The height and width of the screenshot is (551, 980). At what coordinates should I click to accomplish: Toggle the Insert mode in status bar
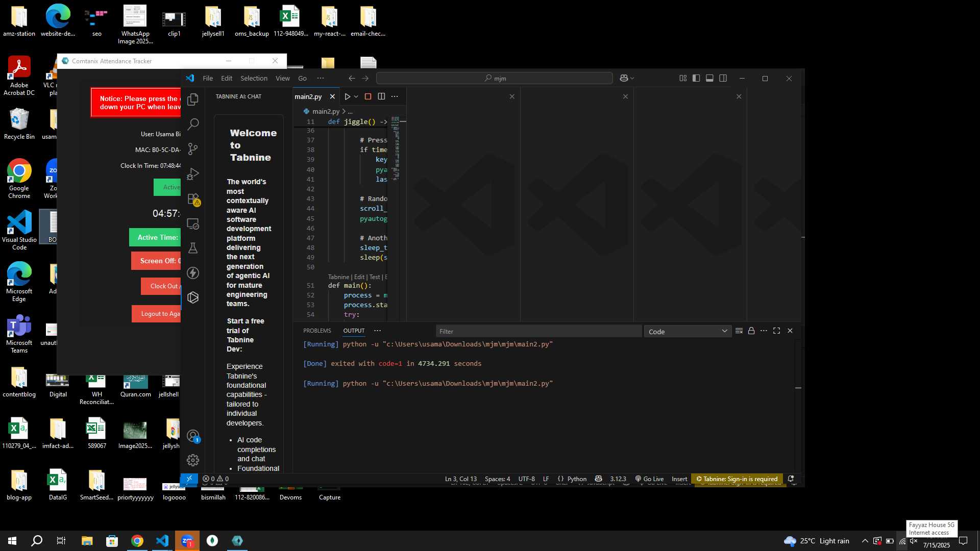[x=679, y=479]
